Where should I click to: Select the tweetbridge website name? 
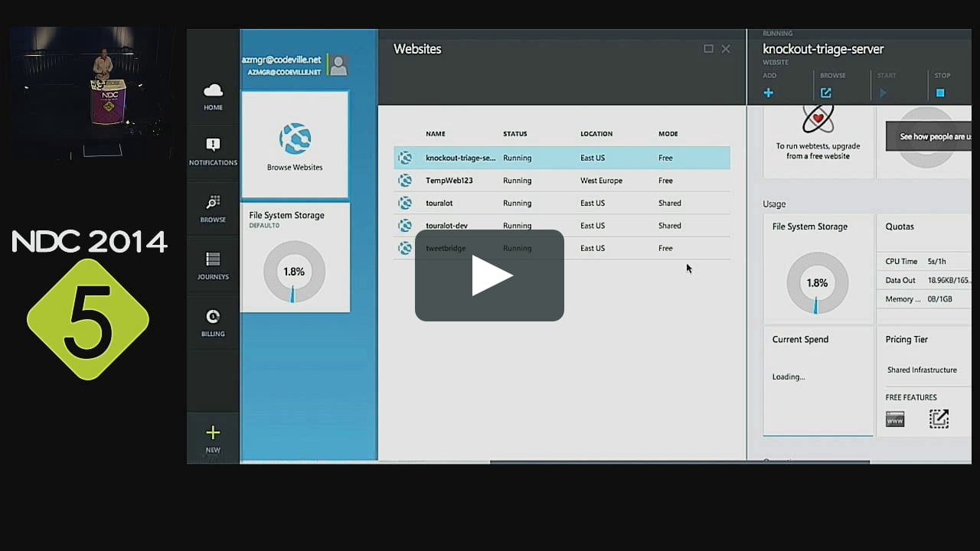[446, 248]
